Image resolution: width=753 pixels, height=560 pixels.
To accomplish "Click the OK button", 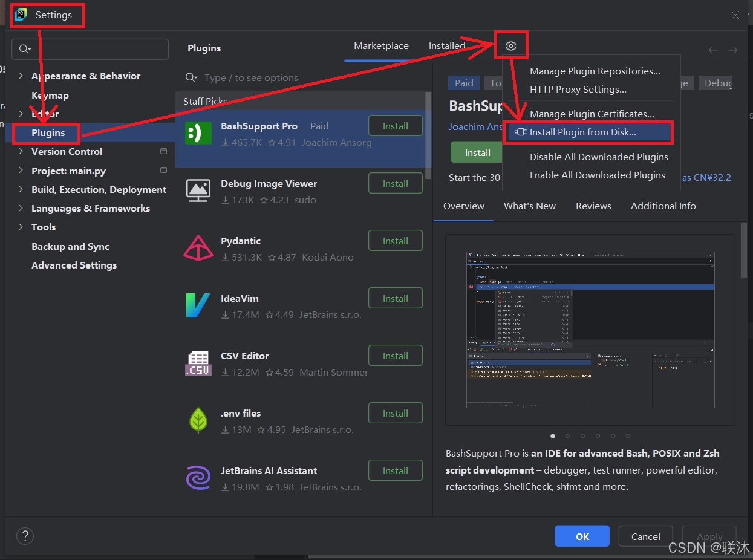I will [x=582, y=536].
